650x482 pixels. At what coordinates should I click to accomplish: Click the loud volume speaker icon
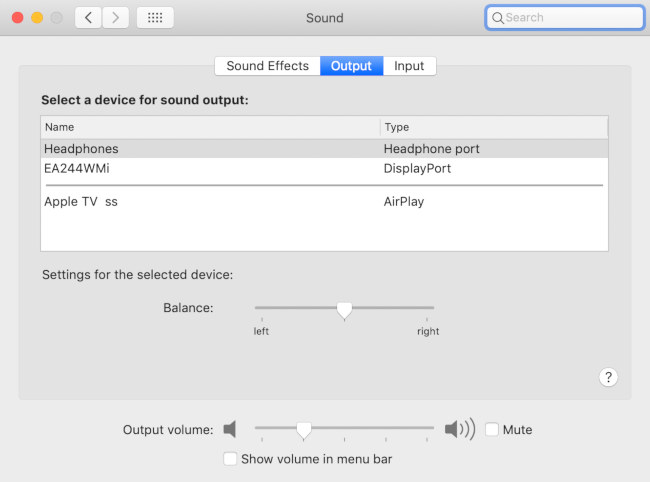tap(459, 430)
